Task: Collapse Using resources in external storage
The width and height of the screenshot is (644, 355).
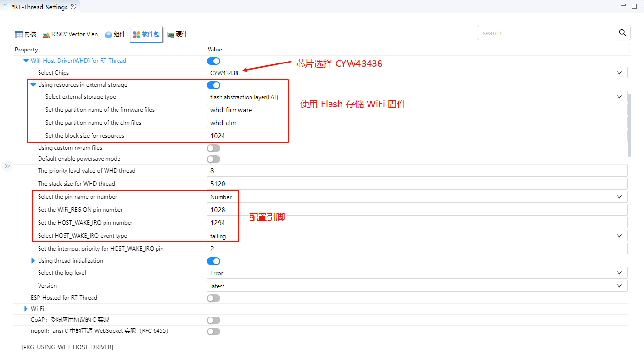Action: point(33,85)
